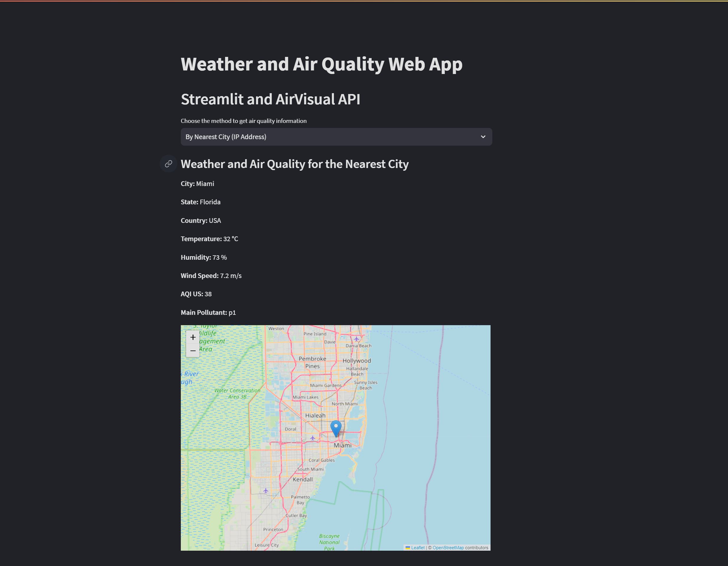Click Pembroke Pines on the map
The image size is (728, 566).
click(312, 362)
